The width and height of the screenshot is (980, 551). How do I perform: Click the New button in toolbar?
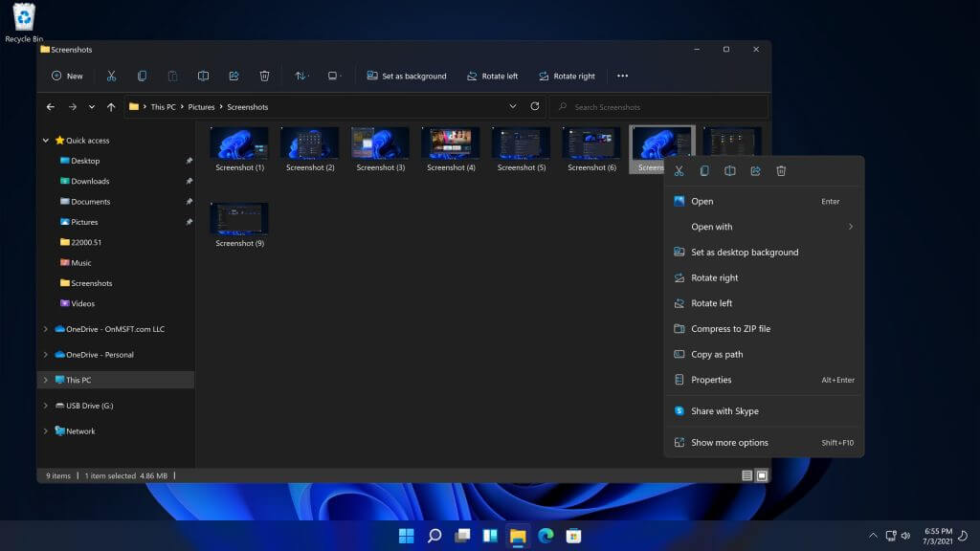[67, 76]
